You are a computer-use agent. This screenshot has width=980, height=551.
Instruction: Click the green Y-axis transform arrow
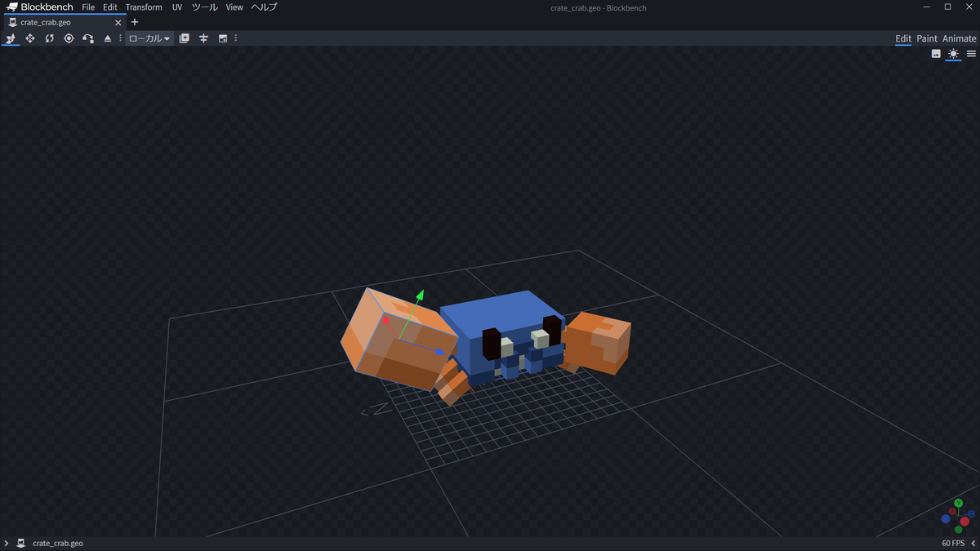click(x=419, y=295)
